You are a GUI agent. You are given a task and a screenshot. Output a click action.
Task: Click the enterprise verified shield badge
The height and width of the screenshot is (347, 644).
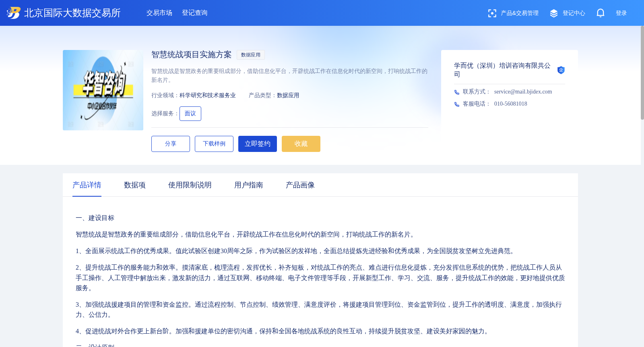coord(561,70)
